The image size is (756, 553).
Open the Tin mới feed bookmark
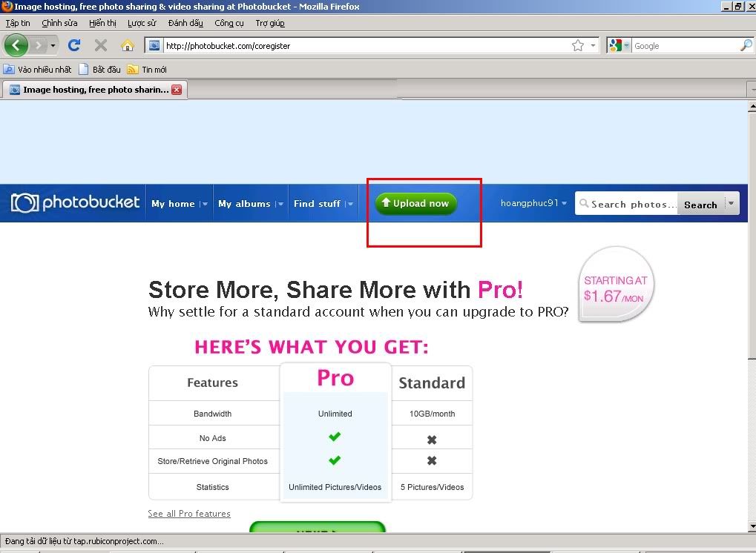point(147,70)
